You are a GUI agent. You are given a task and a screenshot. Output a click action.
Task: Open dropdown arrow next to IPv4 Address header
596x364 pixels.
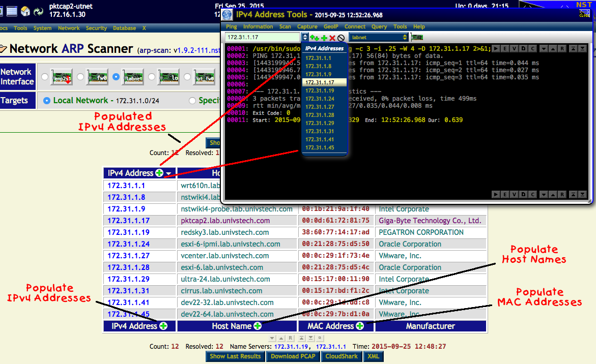point(168,173)
